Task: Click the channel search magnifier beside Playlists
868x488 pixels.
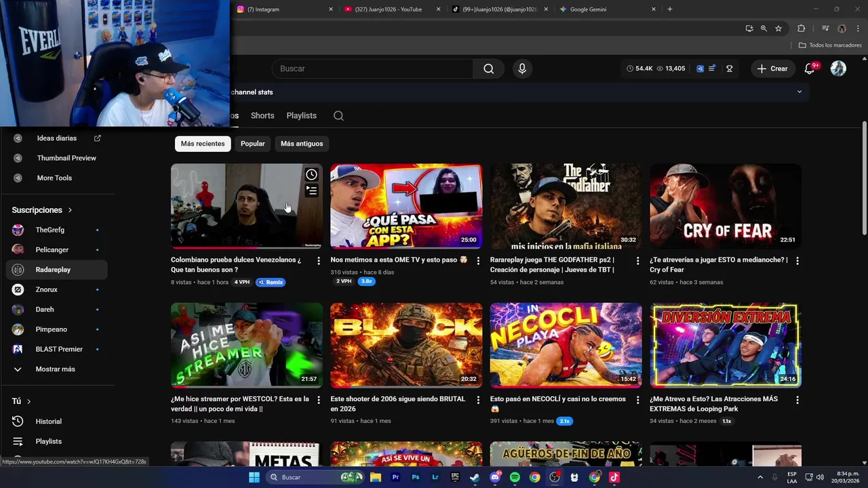Action: click(x=338, y=116)
